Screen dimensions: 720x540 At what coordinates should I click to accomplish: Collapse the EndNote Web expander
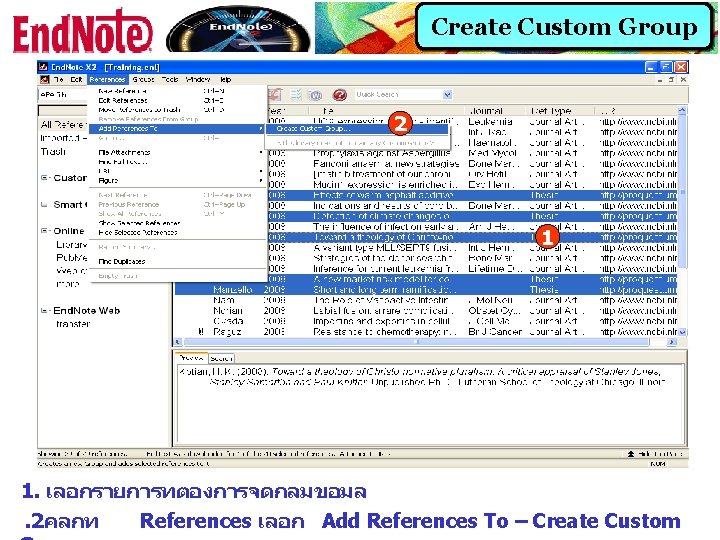(x=44, y=310)
